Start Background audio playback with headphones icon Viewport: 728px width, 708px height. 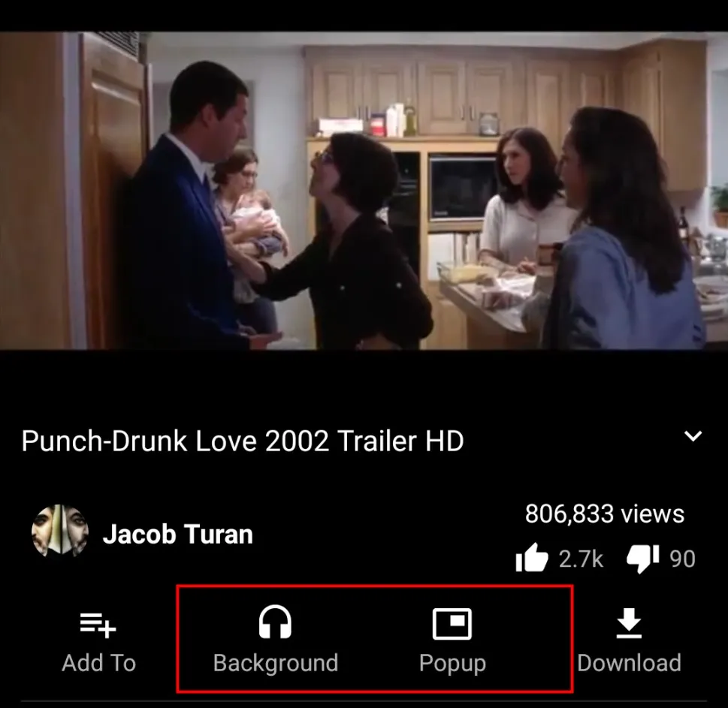click(275, 622)
